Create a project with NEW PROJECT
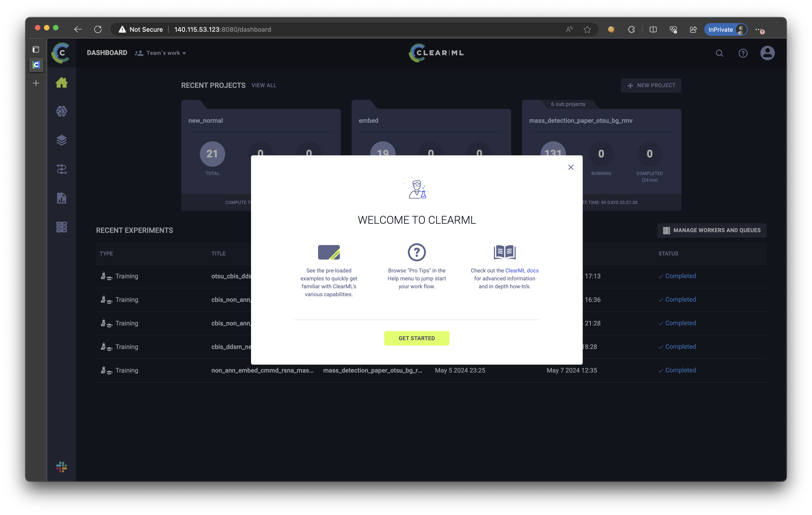This screenshot has width=812, height=515. tap(651, 85)
